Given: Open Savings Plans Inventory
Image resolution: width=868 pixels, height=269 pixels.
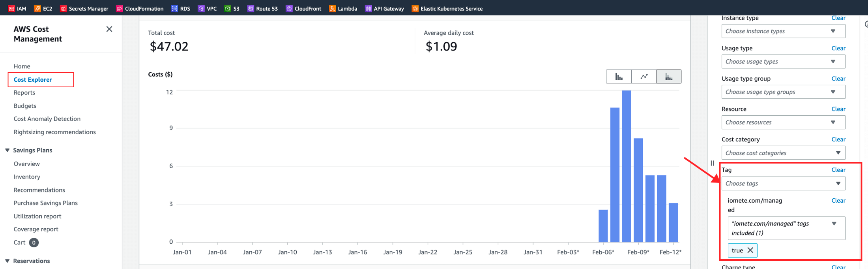Looking at the screenshot, I should [x=27, y=177].
